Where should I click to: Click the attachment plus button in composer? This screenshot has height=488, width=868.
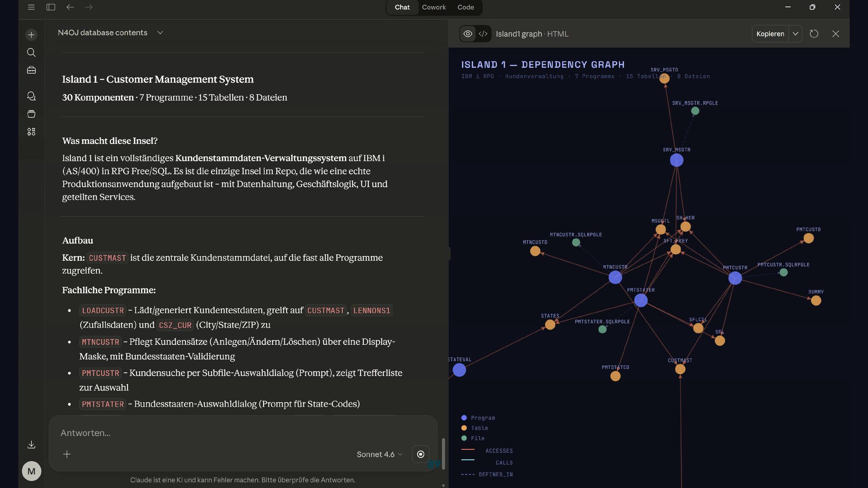67,454
